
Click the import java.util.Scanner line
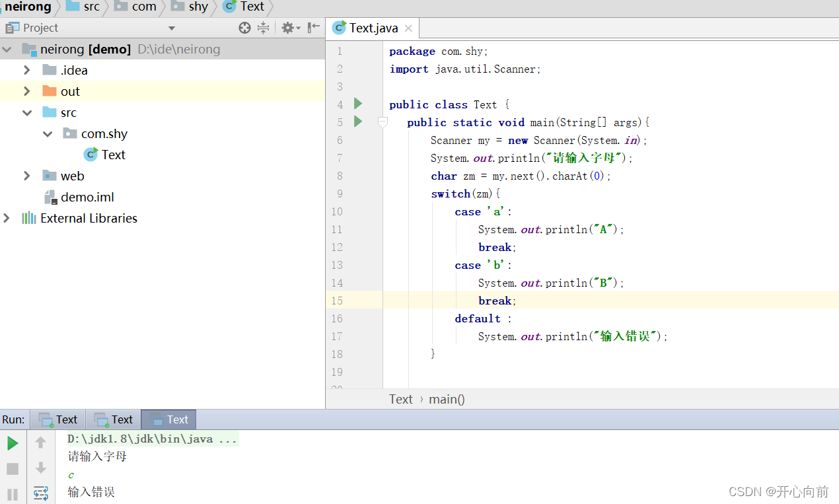[465, 69]
